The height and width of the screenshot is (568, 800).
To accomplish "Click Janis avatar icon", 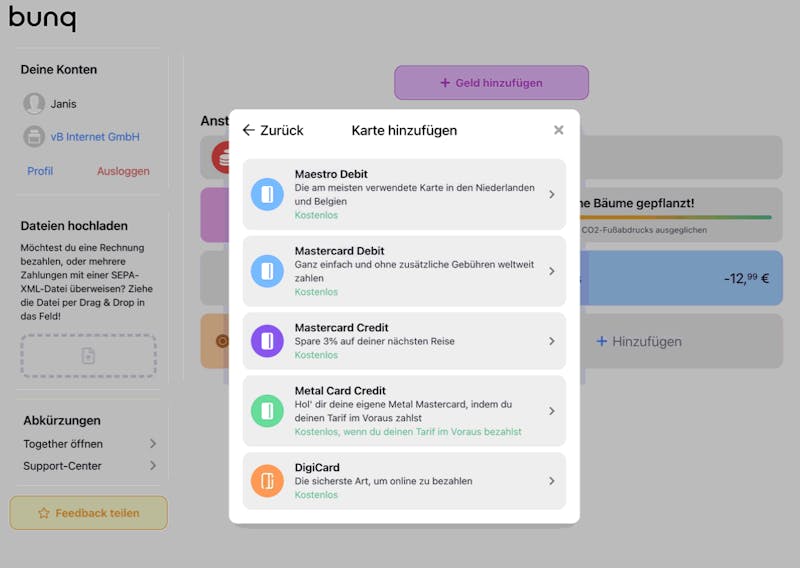I will pos(34,104).
